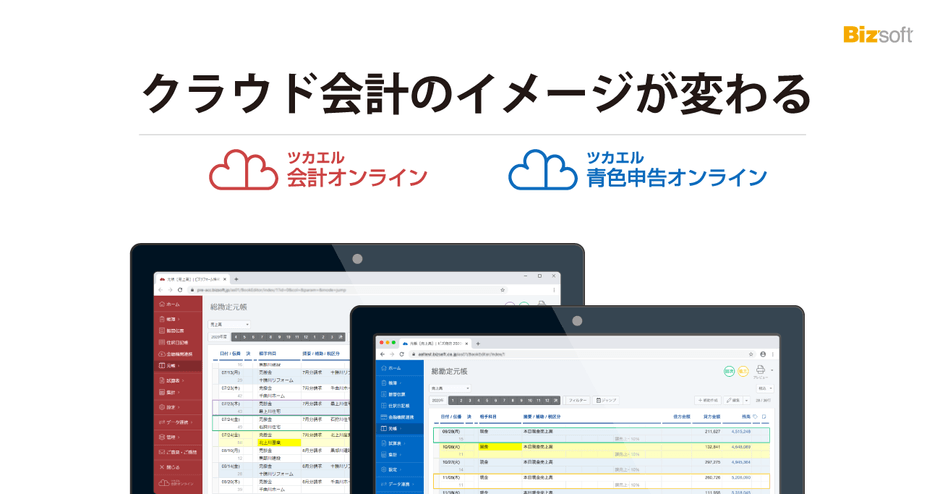Expand 管理 in the red sidebar
Screen dimensions: 940x494
point(177,437)
